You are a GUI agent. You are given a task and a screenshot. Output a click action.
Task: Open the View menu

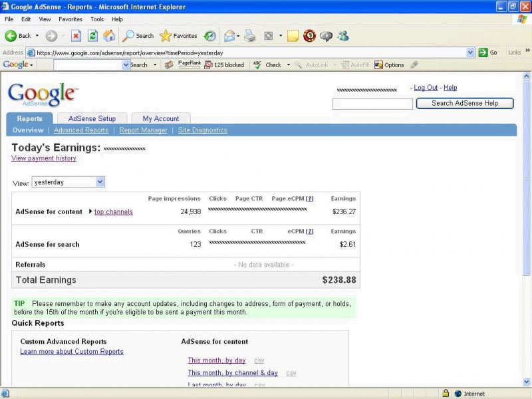45,19
